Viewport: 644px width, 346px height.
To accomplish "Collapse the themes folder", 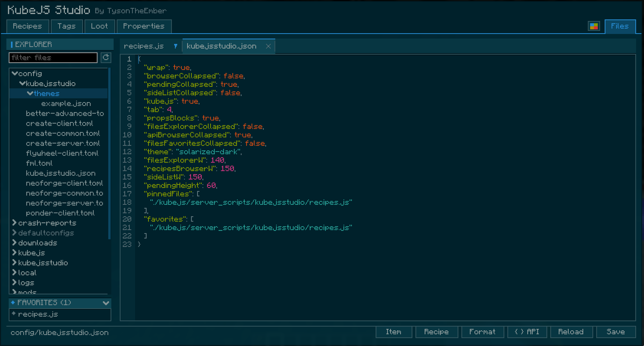I will coord(30,93).
